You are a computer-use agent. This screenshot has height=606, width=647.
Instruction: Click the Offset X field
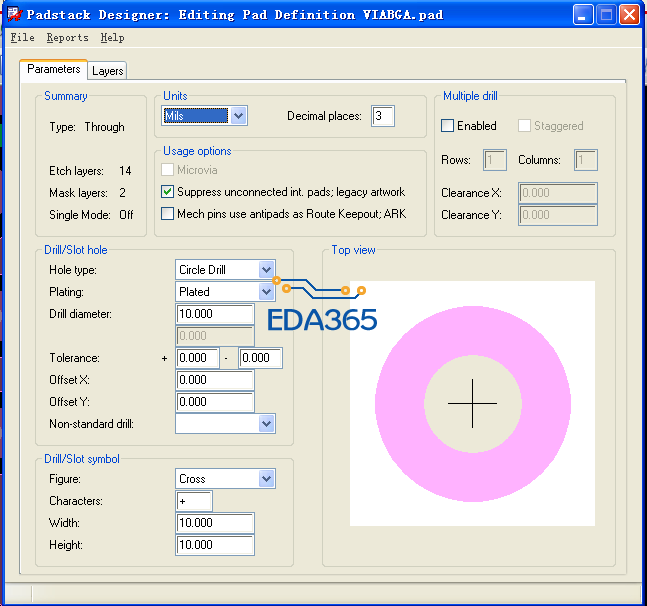pyautogui.click(x=215, y=380)
